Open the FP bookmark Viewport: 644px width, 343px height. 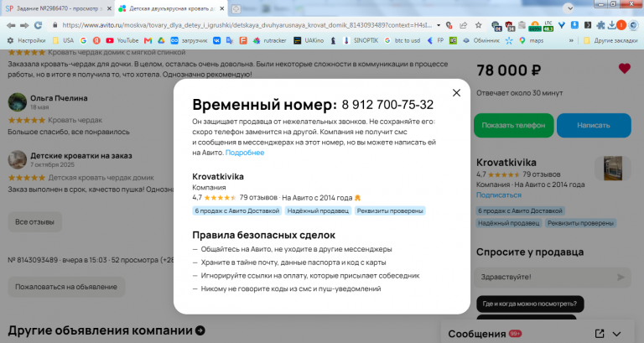(x=436, y=40)
